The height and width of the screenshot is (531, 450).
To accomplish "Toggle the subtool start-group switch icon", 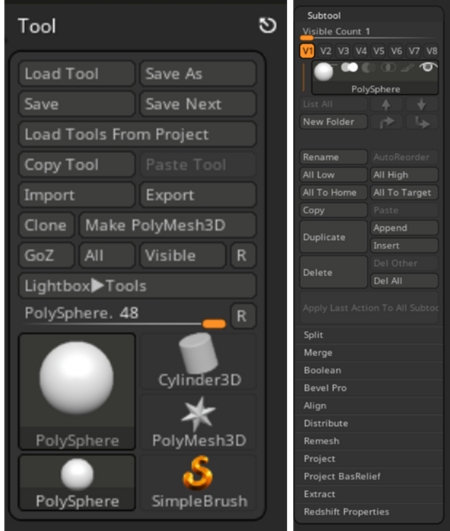I will [x=349, y=67].
